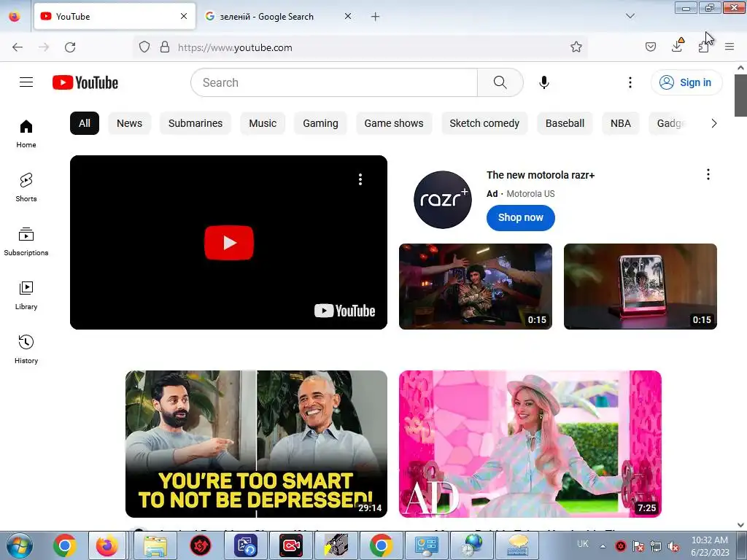Click the Sign in button
The image size is (747, 560).
(x=686, y=82)
